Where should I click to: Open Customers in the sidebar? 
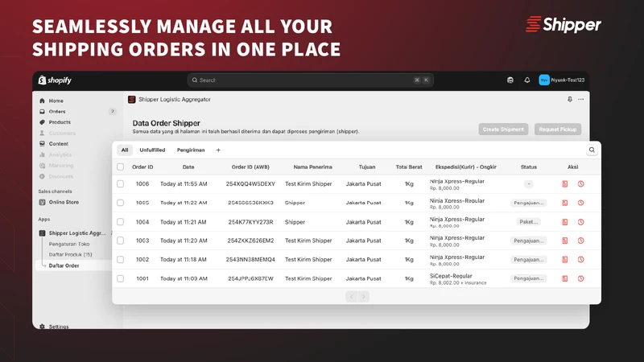click(x=62, y=133)
